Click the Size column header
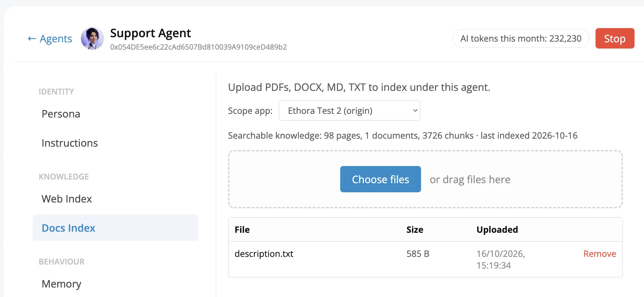Viewport: 644px width, 297px height. 415,229
